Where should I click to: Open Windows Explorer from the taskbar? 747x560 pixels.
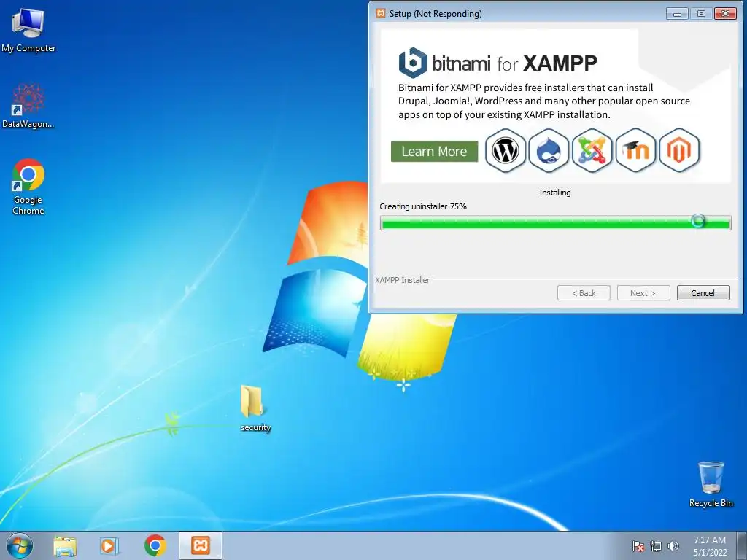[x=65, y=545]
